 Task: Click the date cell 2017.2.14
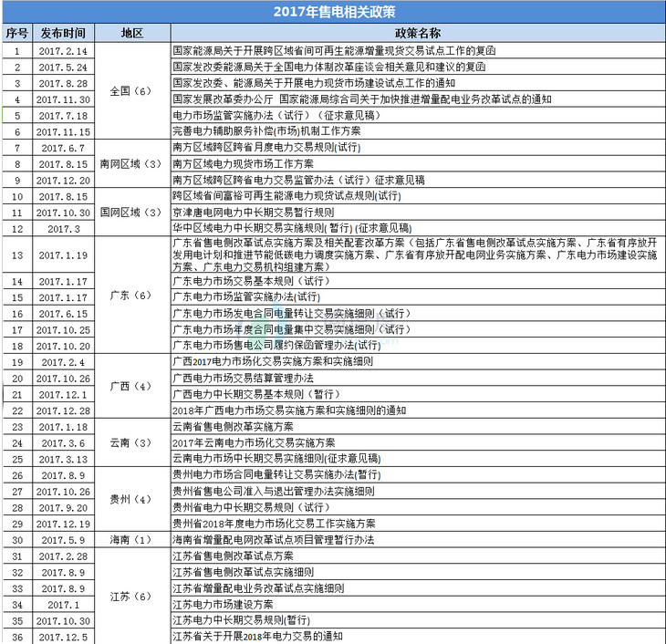(64, 51)
